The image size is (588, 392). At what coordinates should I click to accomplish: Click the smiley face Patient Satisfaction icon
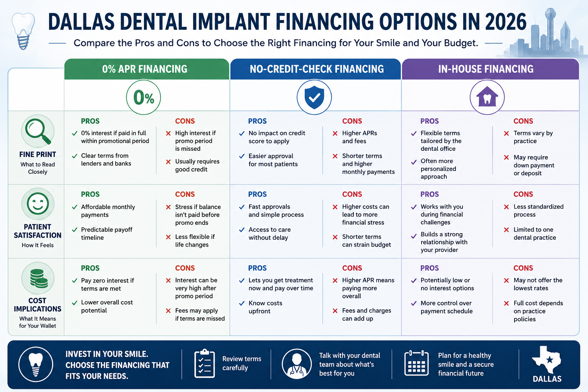pos(38,204)
